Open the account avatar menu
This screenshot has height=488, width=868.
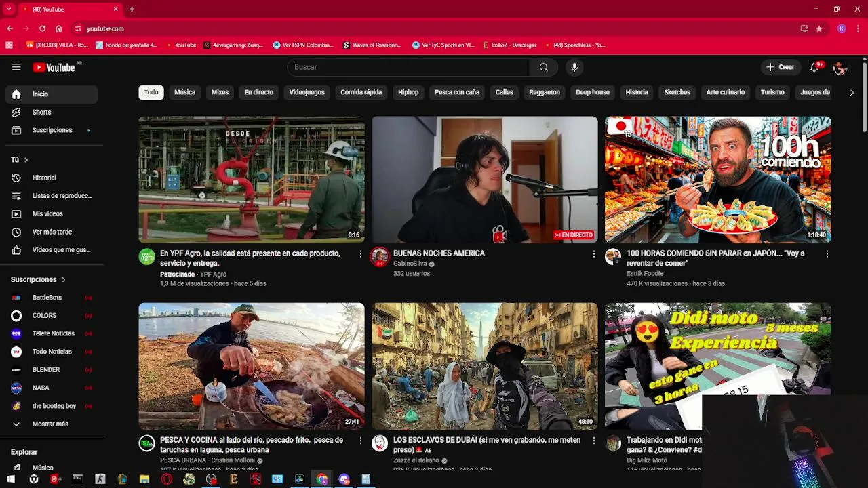click(840, 67)
